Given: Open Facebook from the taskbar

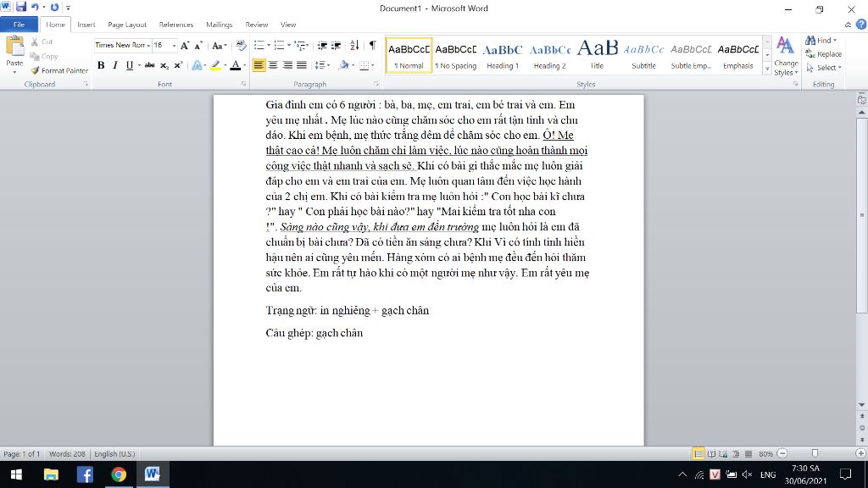Looking at the screenshot, I should click(85, 474).
